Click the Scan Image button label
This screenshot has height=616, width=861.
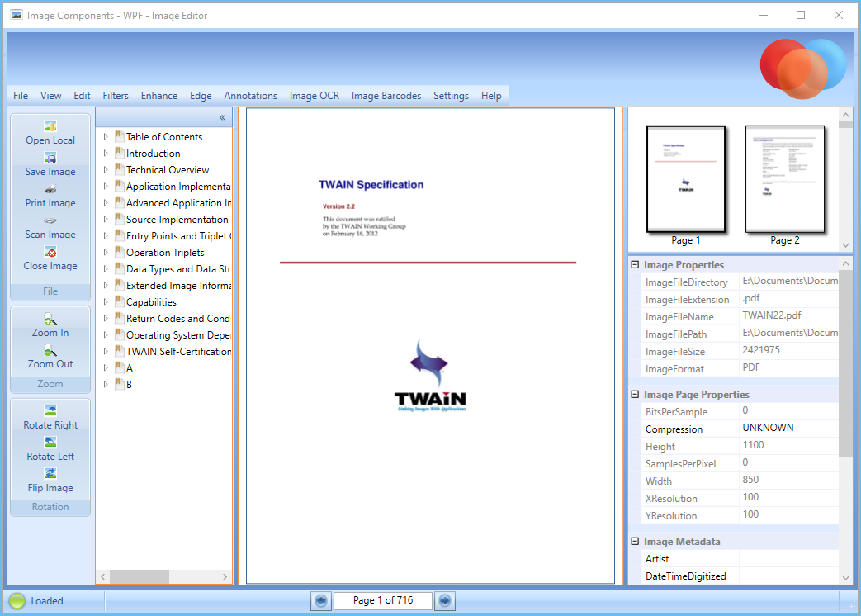[x=50, y=234]
